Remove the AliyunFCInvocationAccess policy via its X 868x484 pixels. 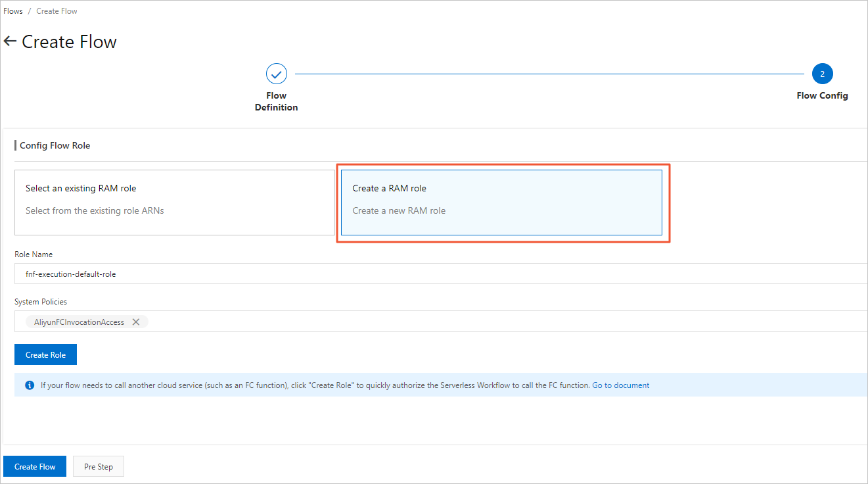[136, 322]
